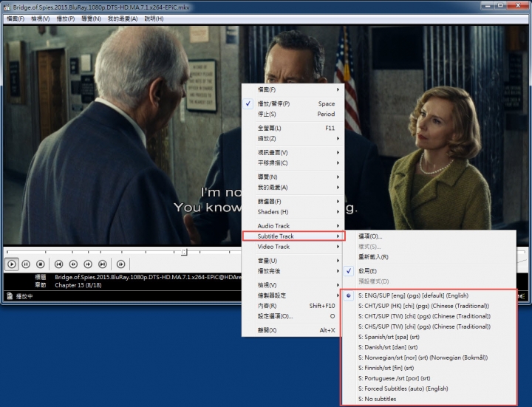This screenshot has height=407, width=532.
Task: Toggle 啟用(E) subtitle enable checkmark
Action: pyautogui.click(x=429, y=271)
